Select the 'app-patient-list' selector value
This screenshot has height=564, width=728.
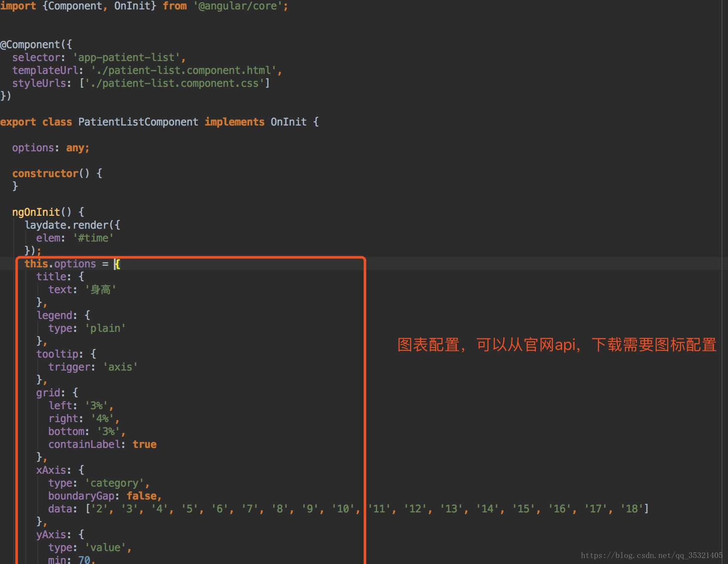point(126,58)
